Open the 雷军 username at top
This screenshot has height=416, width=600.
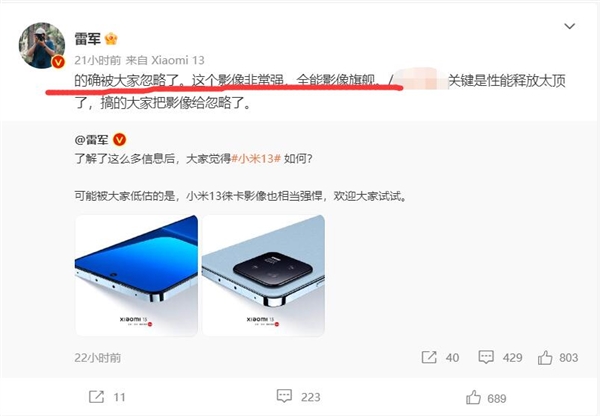[88, 39]
